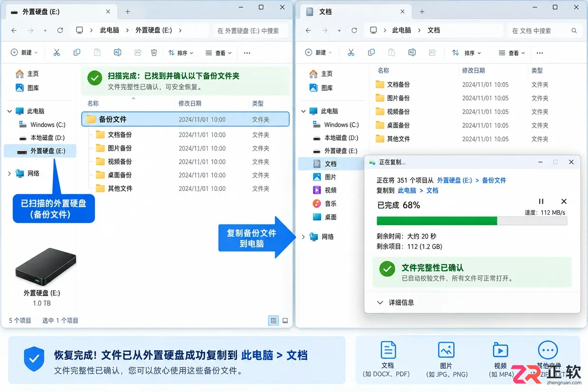588x392 pixels.
Task: Select the 外置硬盘 (E:) window tab
Action: coord(61,12)
